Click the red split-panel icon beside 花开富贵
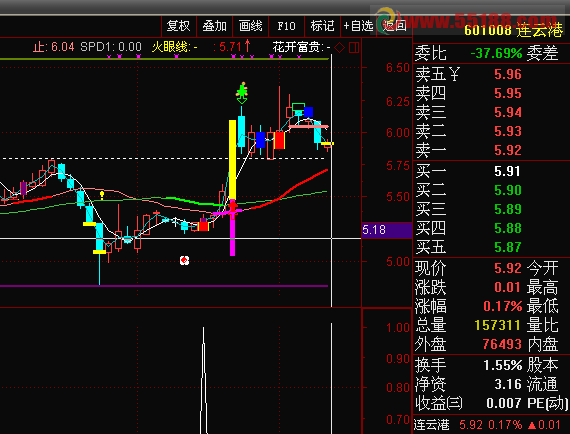The width and height of the screenshot is (570, 434). click(x=354, y=47)
